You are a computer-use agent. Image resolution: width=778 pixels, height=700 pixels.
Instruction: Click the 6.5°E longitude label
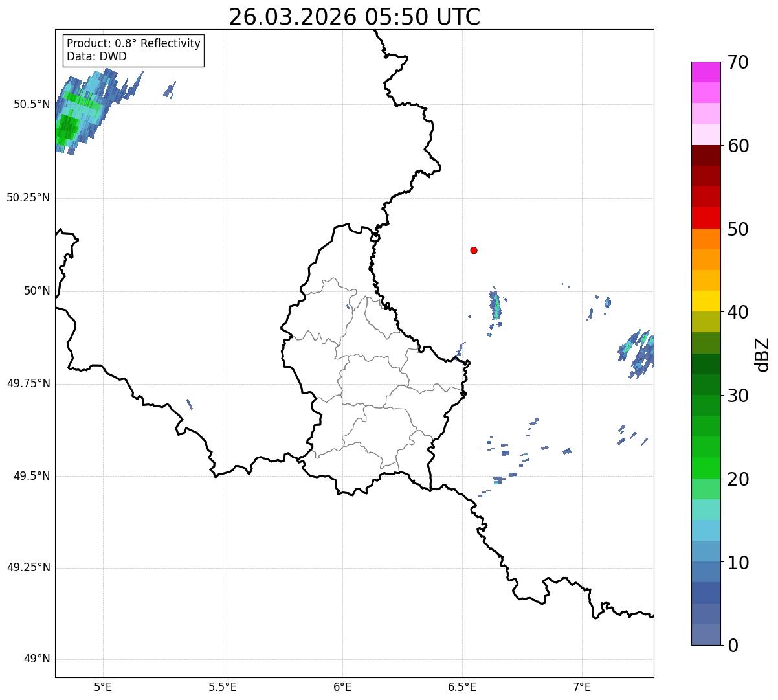tap(462, 687)
